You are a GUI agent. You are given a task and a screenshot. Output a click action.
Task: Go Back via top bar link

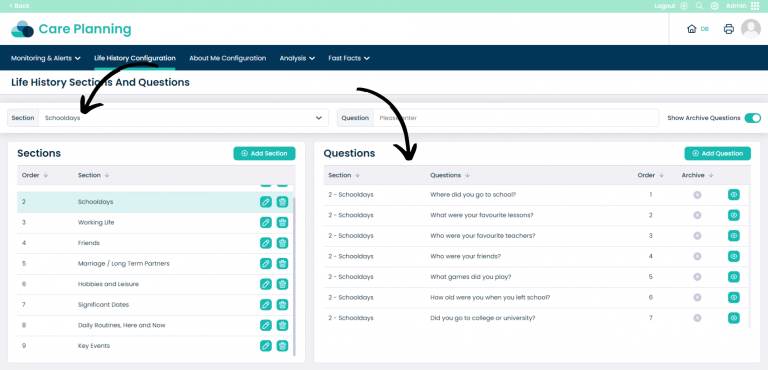19,6
